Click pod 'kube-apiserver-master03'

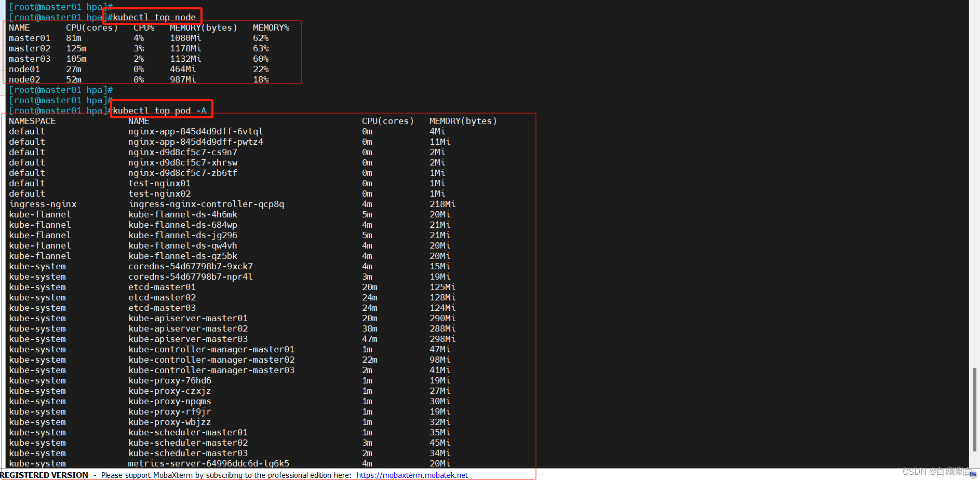[188, 339]
